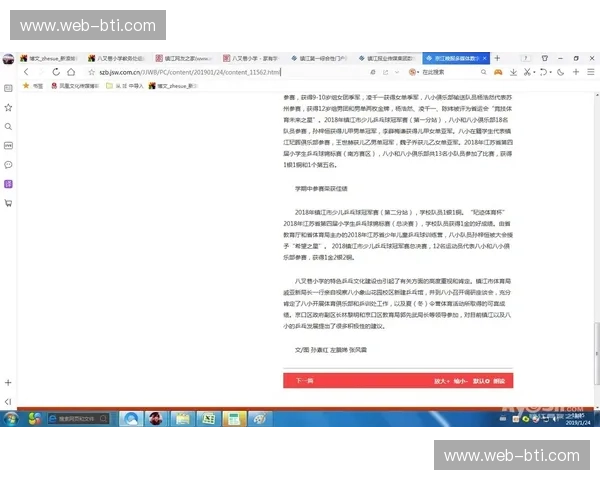This screenshot has width=600, height=480.
Task: Click the magnifier icon in search box
Action: pos(484,72)
